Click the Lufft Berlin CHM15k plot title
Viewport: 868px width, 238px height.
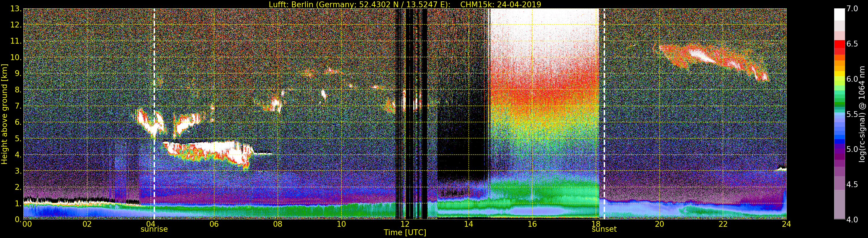[405, 4]
